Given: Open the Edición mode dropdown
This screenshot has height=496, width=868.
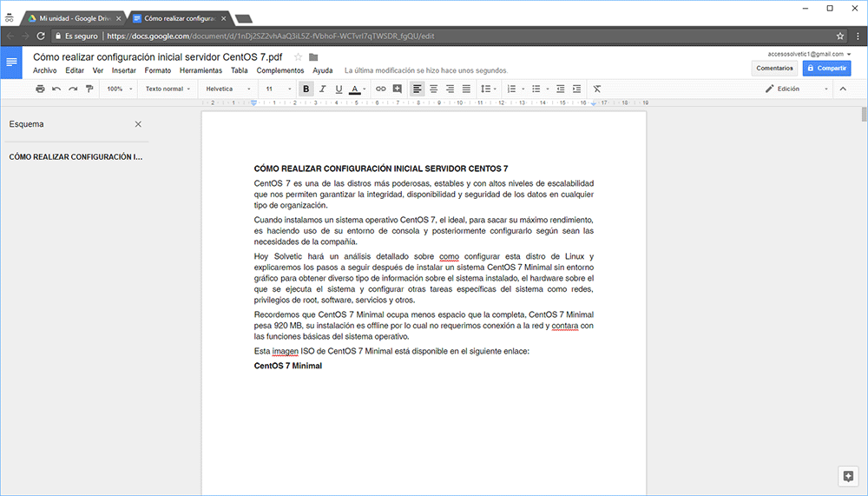Looking at the screenshot, I should tap(797, 89).
